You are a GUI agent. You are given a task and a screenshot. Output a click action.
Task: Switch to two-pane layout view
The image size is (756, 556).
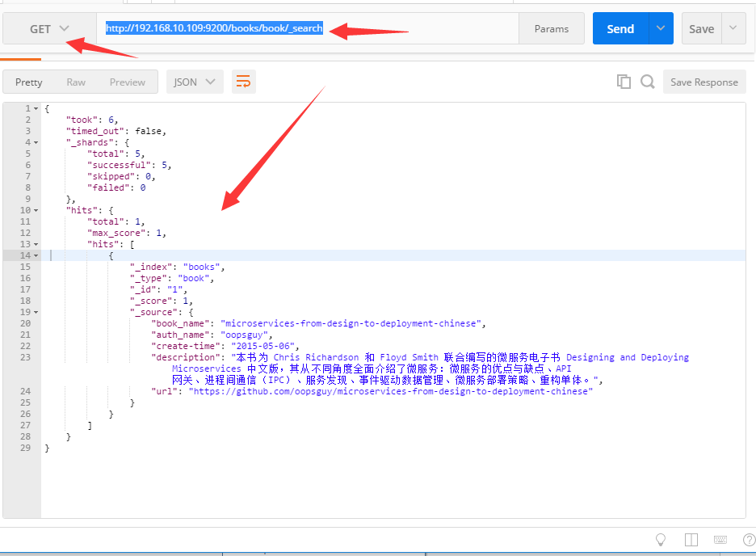(691, 540)
